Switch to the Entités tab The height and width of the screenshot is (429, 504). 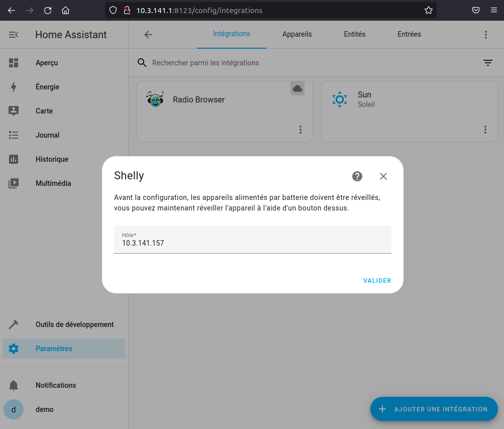point(354,34)
